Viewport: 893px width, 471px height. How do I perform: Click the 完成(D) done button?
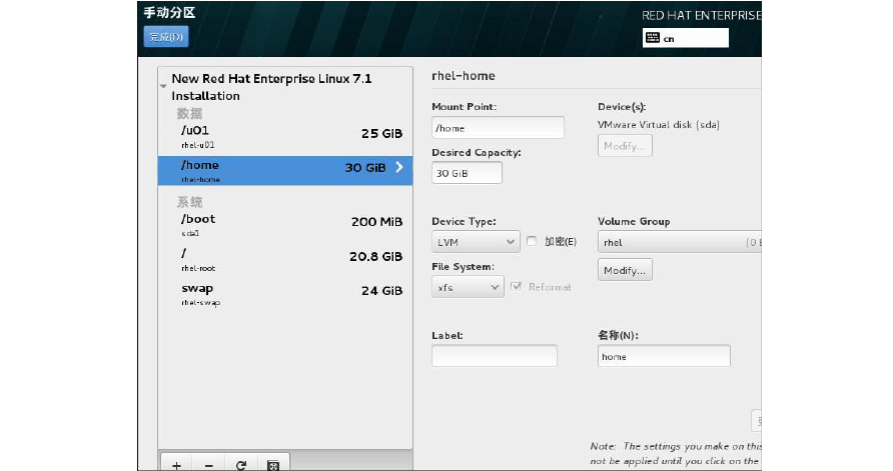(166, 37)
